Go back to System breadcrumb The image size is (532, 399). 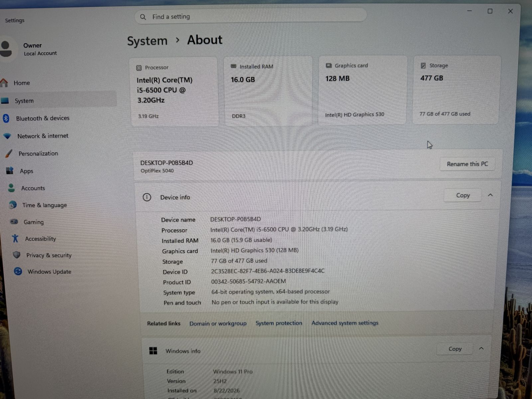pos(147,41)
